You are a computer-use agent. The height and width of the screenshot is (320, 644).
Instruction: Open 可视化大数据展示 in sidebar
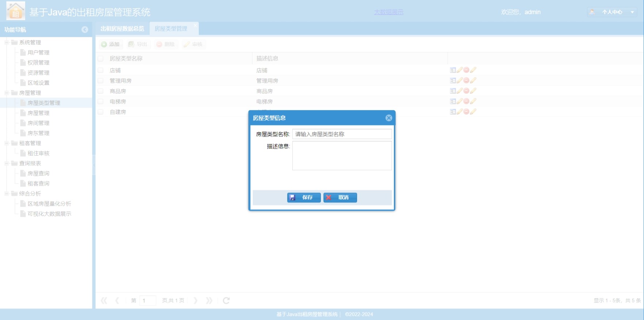point(49,214)
